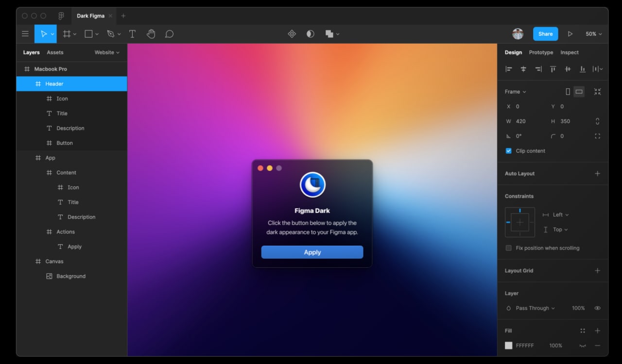Add a new fill with plus

[x=597, y=331]
